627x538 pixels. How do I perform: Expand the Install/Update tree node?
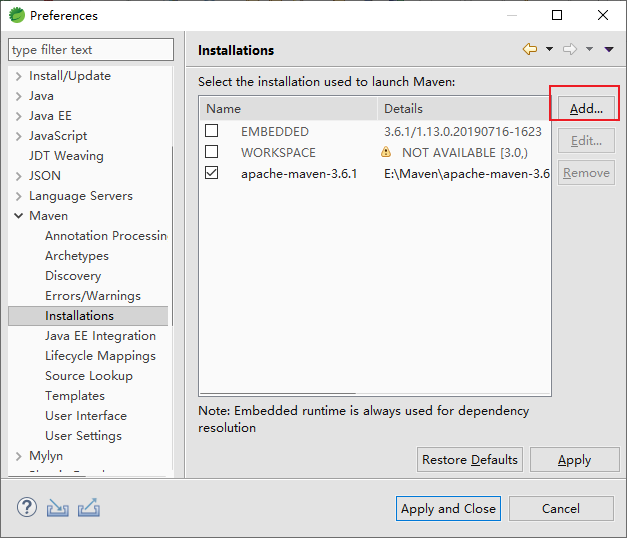18,76
